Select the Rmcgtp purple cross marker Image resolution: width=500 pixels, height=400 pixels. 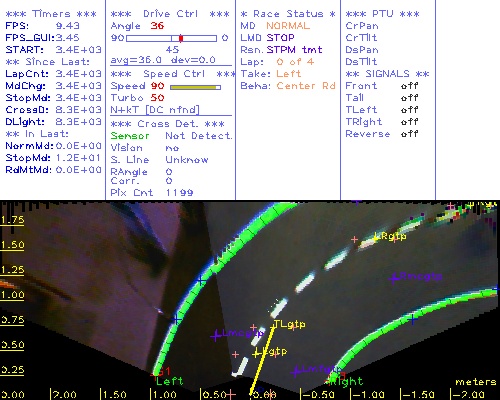click(x=394, y=278)
